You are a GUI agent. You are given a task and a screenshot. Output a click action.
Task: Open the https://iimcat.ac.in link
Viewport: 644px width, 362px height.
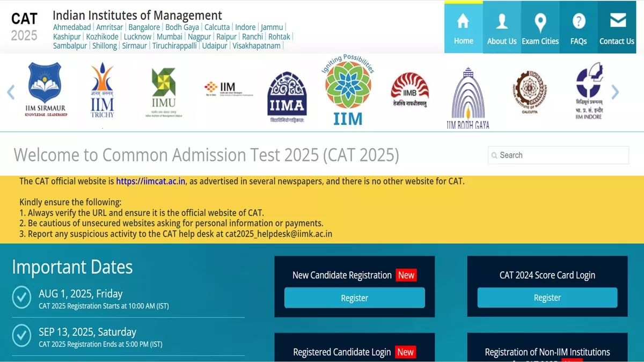151,181
